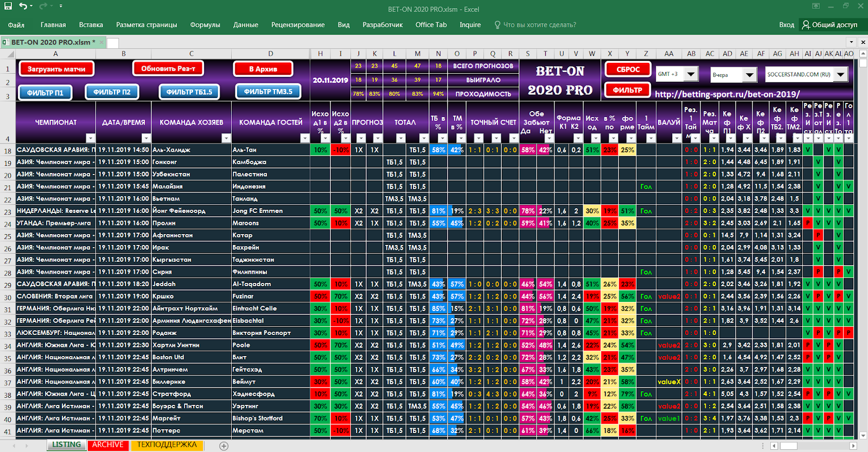Open the betting-sport.ru/bet-on-2019 link
The height and width of the screenshot is (452, 868).
click(x=727, y=94)
